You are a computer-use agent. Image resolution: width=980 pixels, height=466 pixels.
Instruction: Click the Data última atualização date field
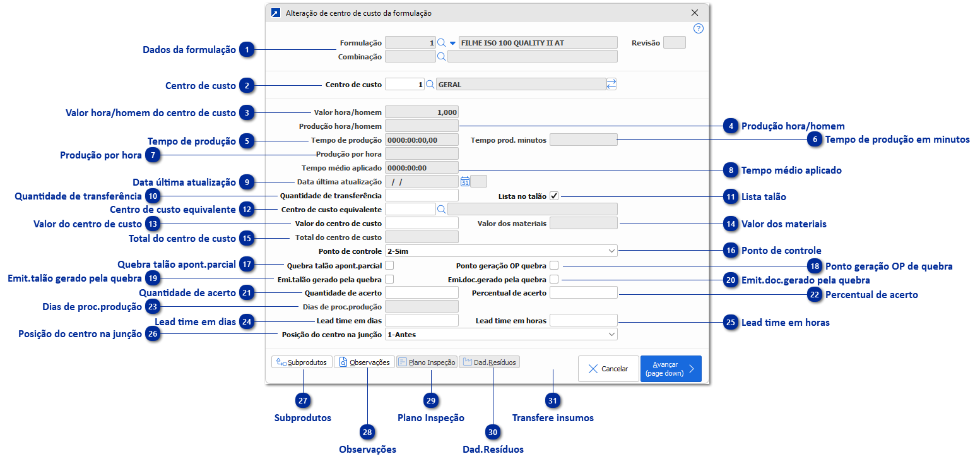point(422,182)
